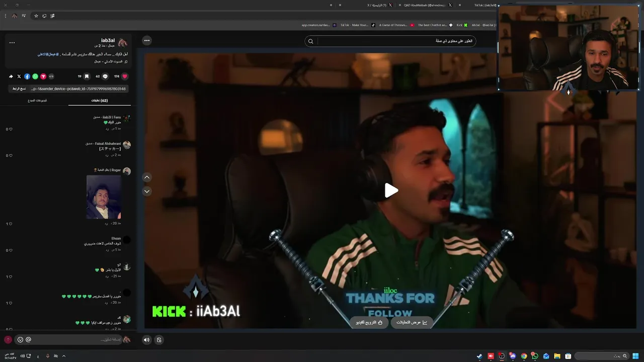Switch to the comments (62) tab
The width and height of the screenshot is (644, 362).
pyautogui.click(x=99, y=101)
